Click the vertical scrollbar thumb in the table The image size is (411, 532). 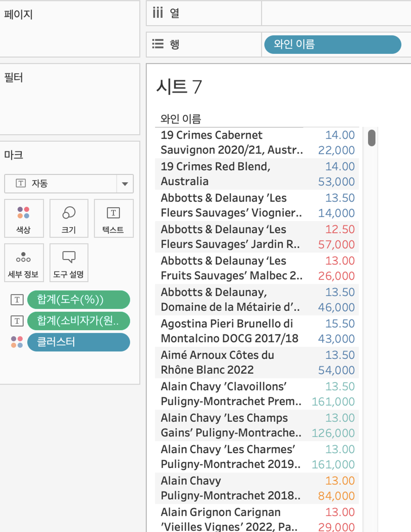click(372, 137)
